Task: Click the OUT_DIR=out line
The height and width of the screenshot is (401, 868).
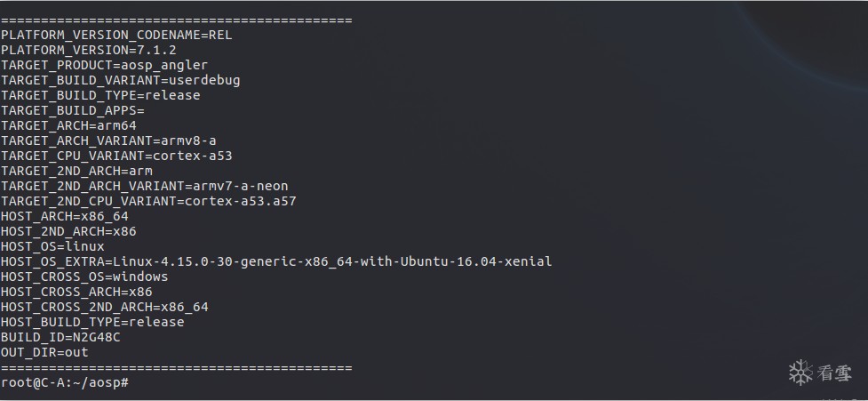Action: click(44, 352)
